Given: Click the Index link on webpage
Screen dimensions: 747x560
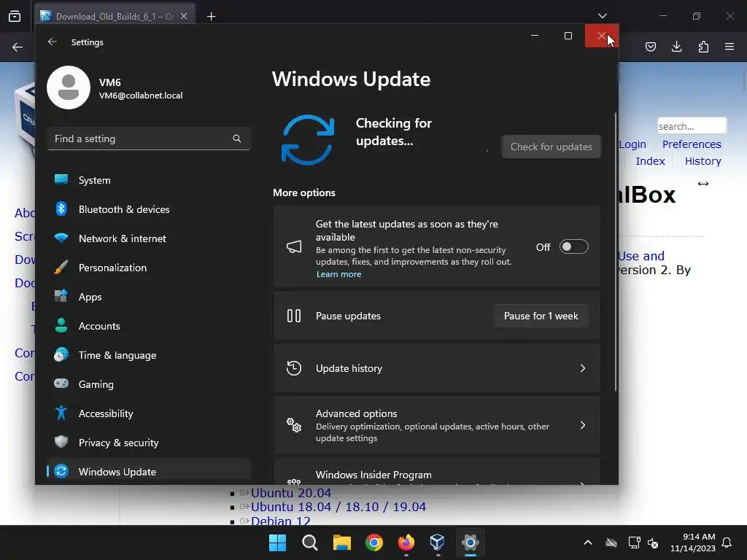Looking at the screenshot, I should click(650, 161).
